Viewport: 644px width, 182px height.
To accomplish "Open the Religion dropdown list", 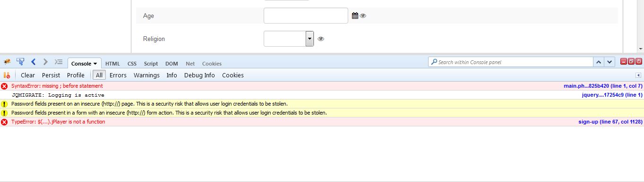I will pos(310,39).
